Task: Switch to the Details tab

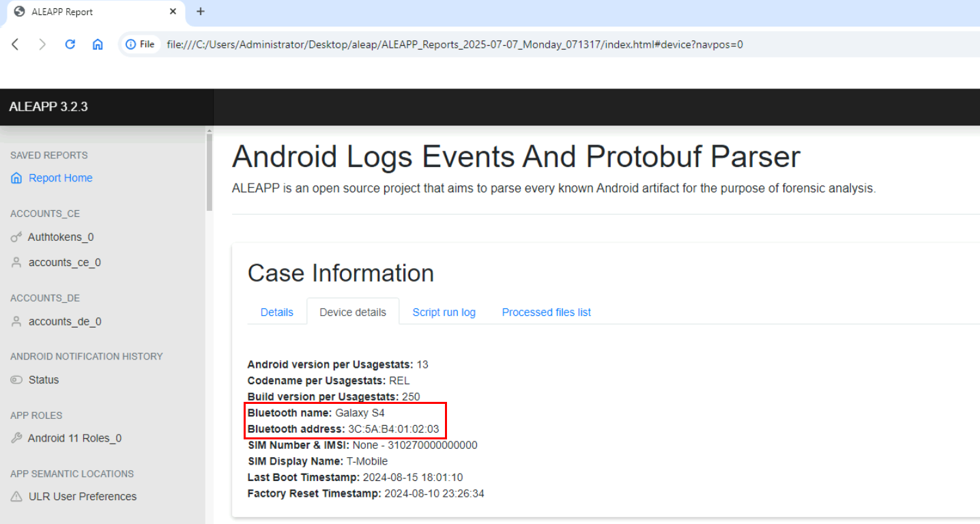Action: coord(276,312)
